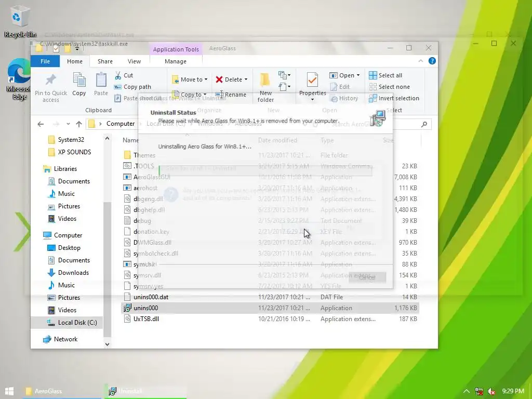
Task: Click the muted volume tray icon
Action: [x=491, y=391]
